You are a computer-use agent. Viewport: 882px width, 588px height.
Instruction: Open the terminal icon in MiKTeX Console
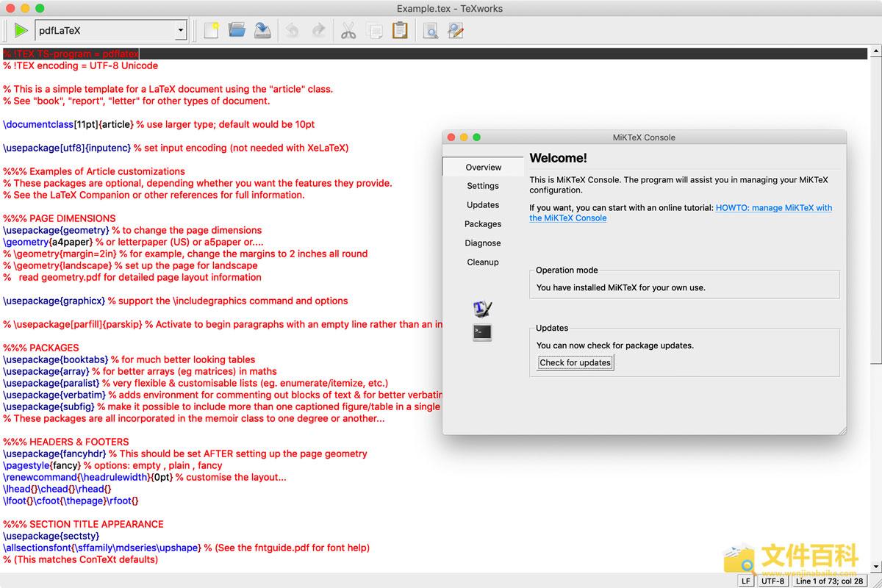[x=483, y=332]
